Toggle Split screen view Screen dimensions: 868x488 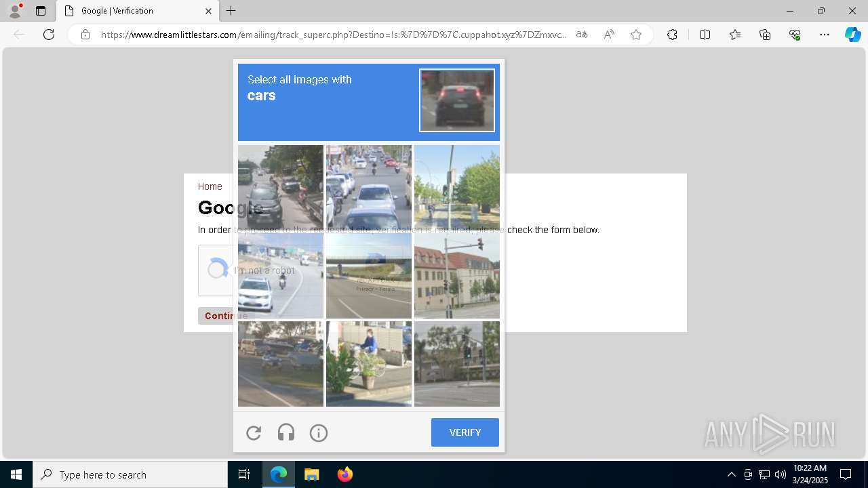(x=705, y=35)
